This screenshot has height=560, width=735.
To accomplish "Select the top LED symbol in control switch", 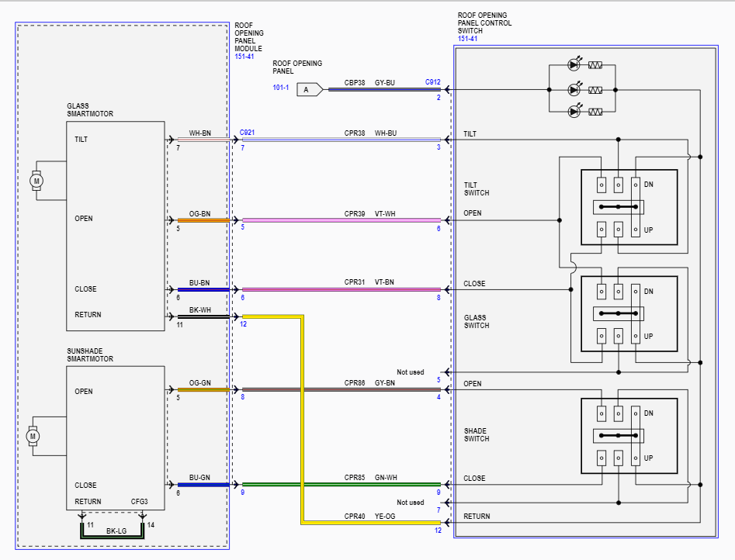I will (x=574, y=66).
